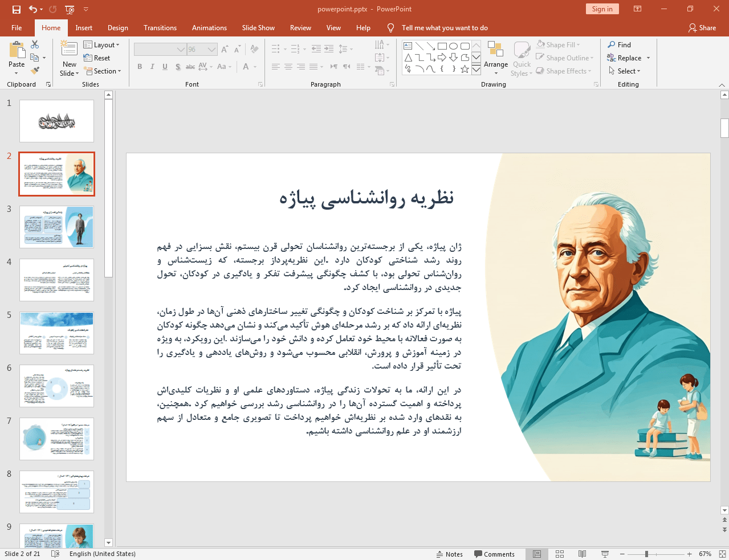Open the font size dropdown

click(x=212, y=49)
